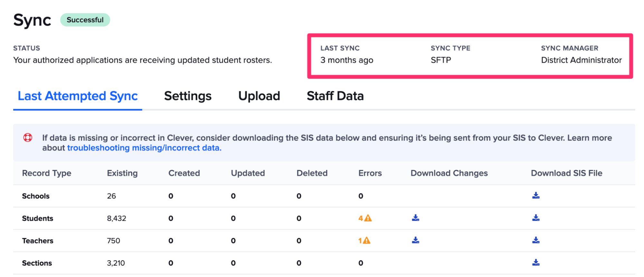This screenshot has width=644, height=277.
Task: Click the 750 existing teachers value
Action: coord(113,241)
